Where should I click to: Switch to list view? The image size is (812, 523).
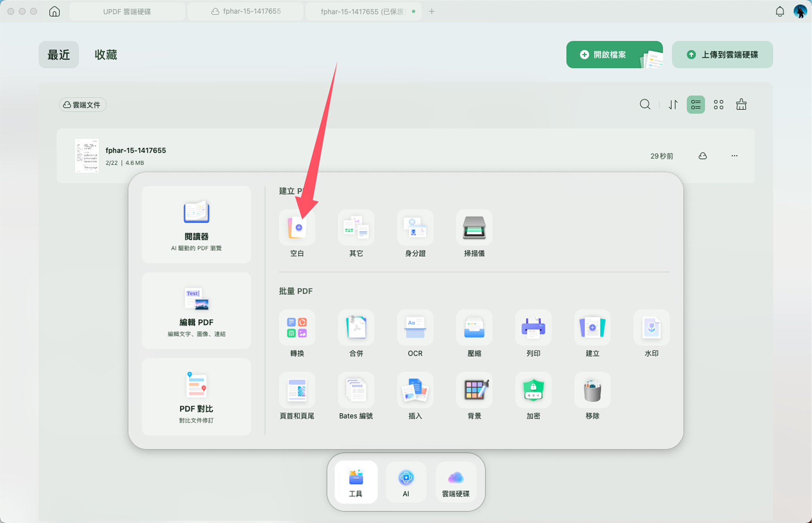(x=696, y=105)
